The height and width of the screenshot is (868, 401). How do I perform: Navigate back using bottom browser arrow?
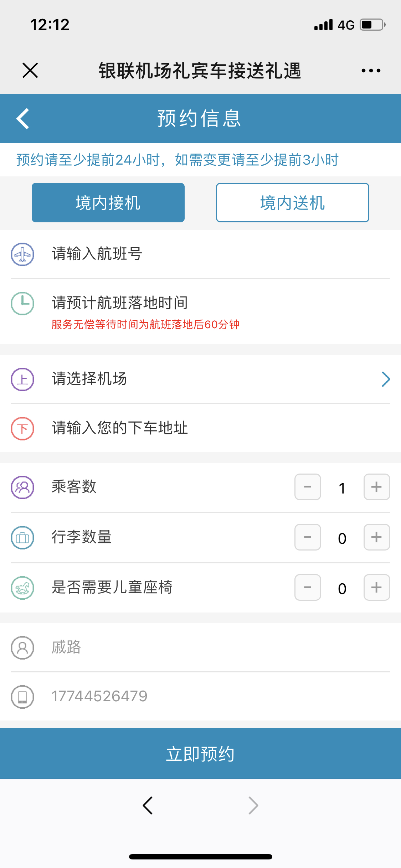coord(148,805)
